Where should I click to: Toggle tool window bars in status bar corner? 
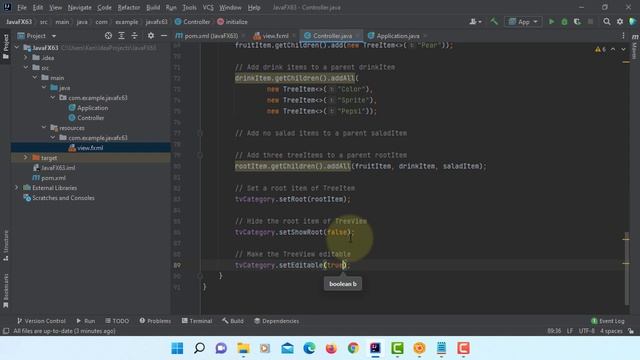coord(6,331)
